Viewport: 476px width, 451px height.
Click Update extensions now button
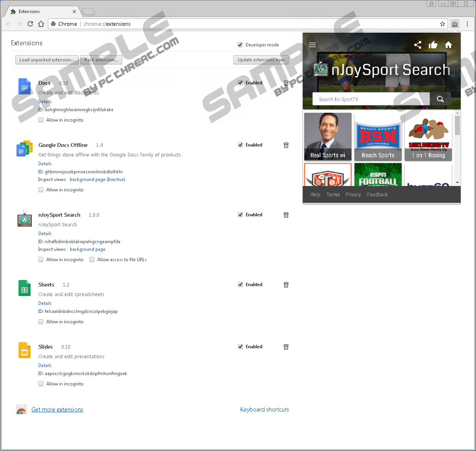click(261, 60)
